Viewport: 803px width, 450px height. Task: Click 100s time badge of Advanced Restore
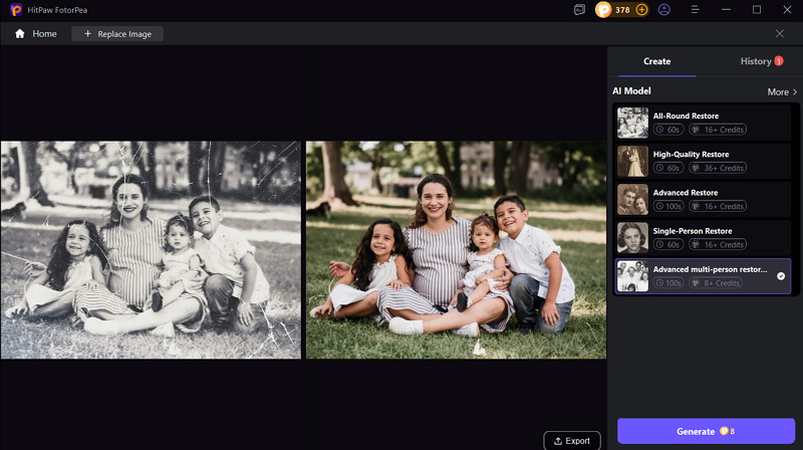pos(668,206)
